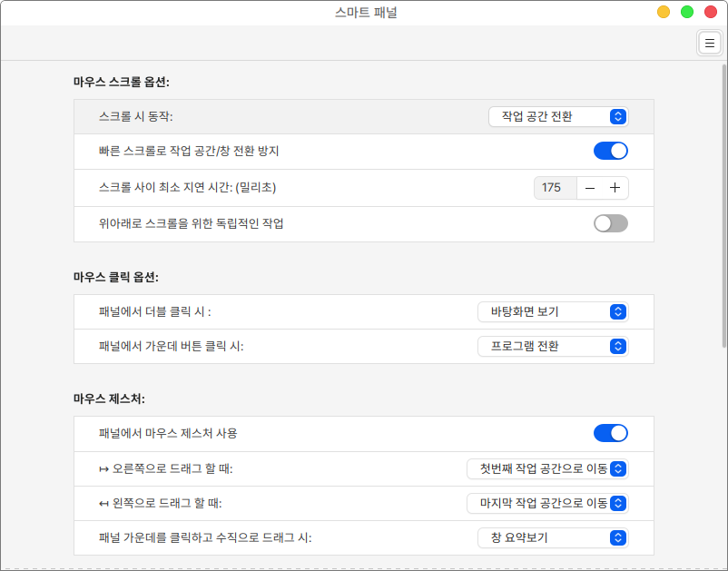Toggle 패널에서 마우스 제스처 사용 switch

610,433
